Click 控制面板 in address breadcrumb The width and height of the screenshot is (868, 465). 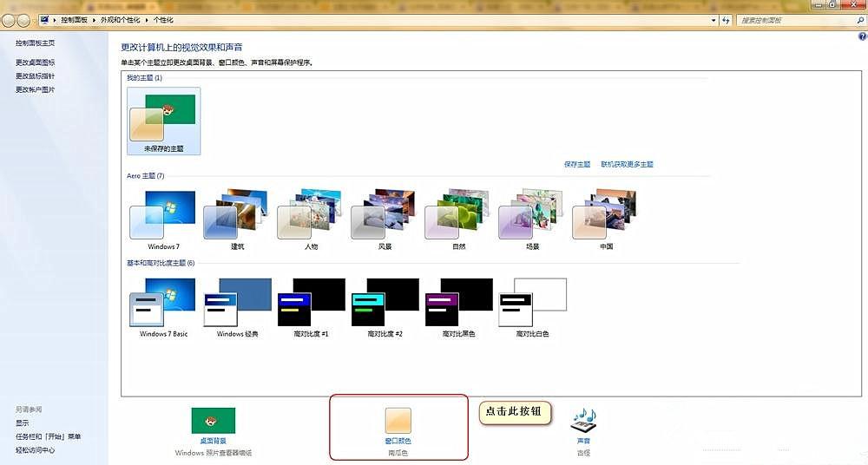click(74, 20)
